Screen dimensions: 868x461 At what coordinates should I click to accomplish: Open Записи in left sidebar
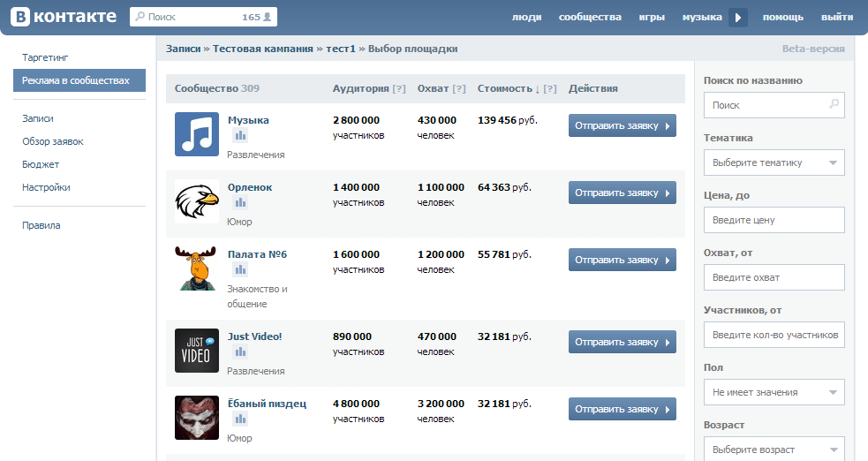point(38,118)
